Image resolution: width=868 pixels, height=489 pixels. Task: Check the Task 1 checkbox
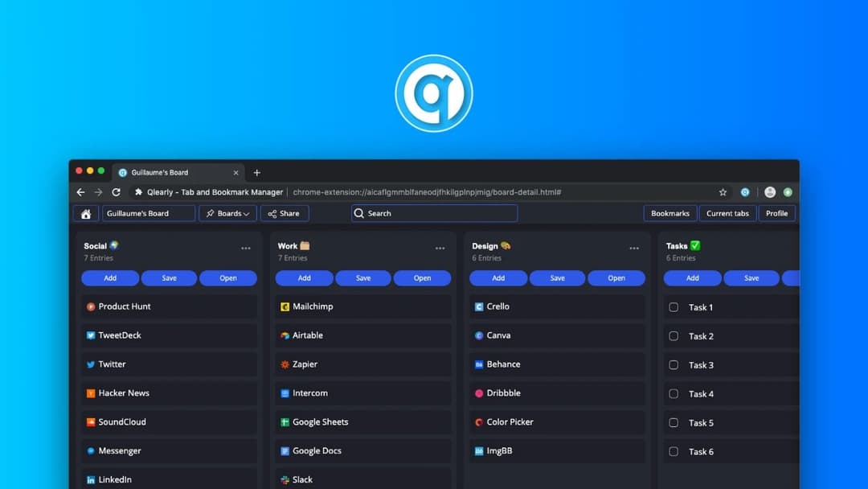click(673, 307)
